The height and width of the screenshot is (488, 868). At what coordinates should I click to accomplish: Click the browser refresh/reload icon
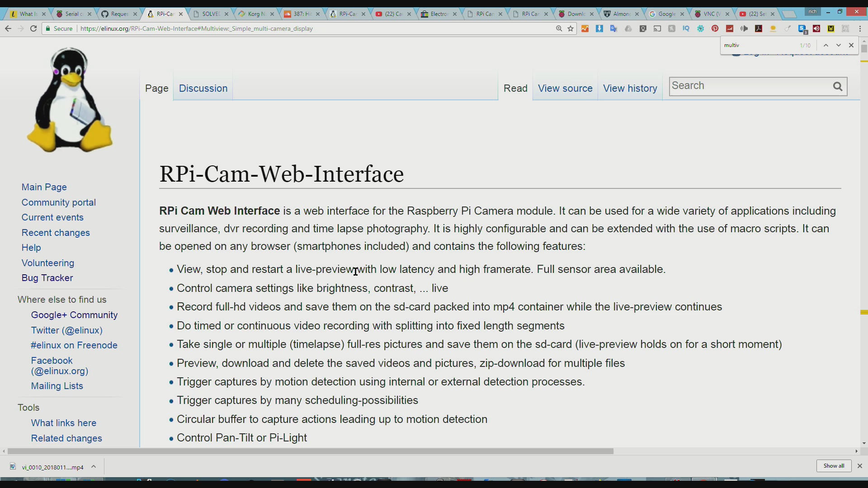[34, 28]
